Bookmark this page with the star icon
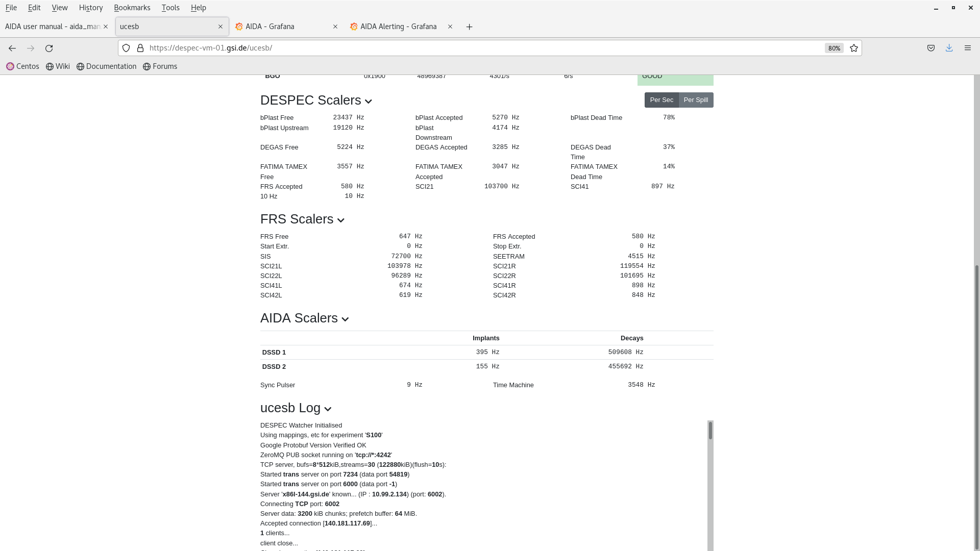Screen dimensions: 980x551 coord(853,48)
